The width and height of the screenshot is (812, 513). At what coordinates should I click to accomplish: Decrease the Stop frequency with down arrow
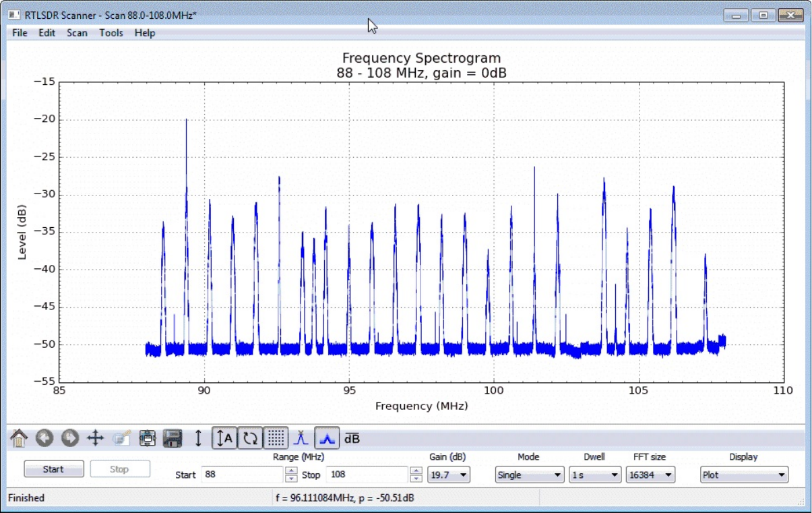[416, 479]
